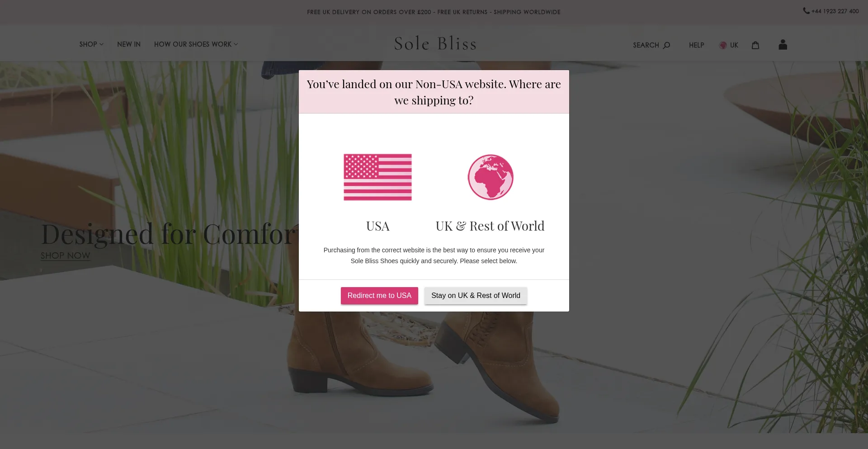Call the +44 1923 227 400 number
Viewport: 868px width, 449px height.
[835, 11]
